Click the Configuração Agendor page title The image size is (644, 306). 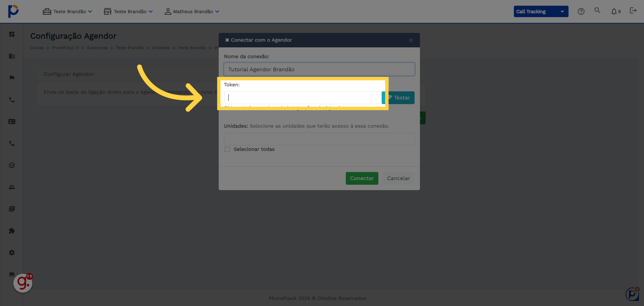[x=73, y=36]
